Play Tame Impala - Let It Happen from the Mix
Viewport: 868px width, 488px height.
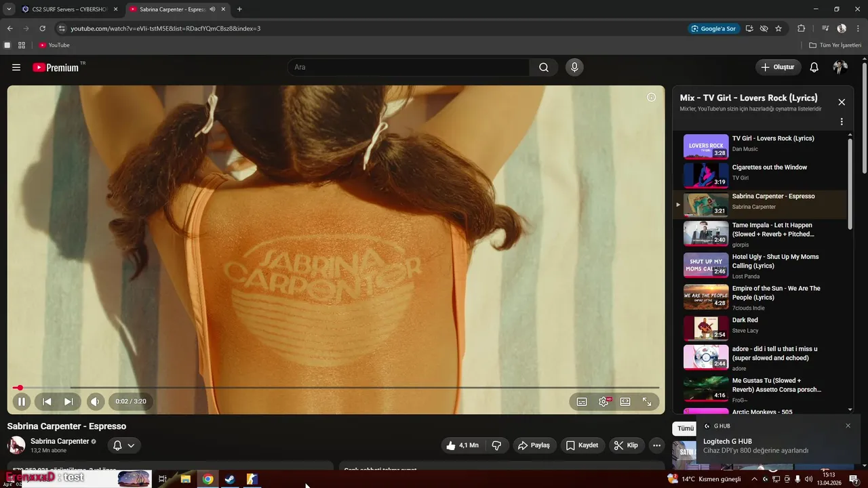tap(761, 234)
